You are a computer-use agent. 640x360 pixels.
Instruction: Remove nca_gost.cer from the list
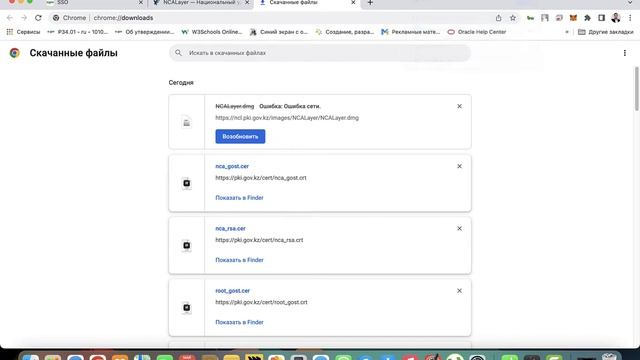459,166
